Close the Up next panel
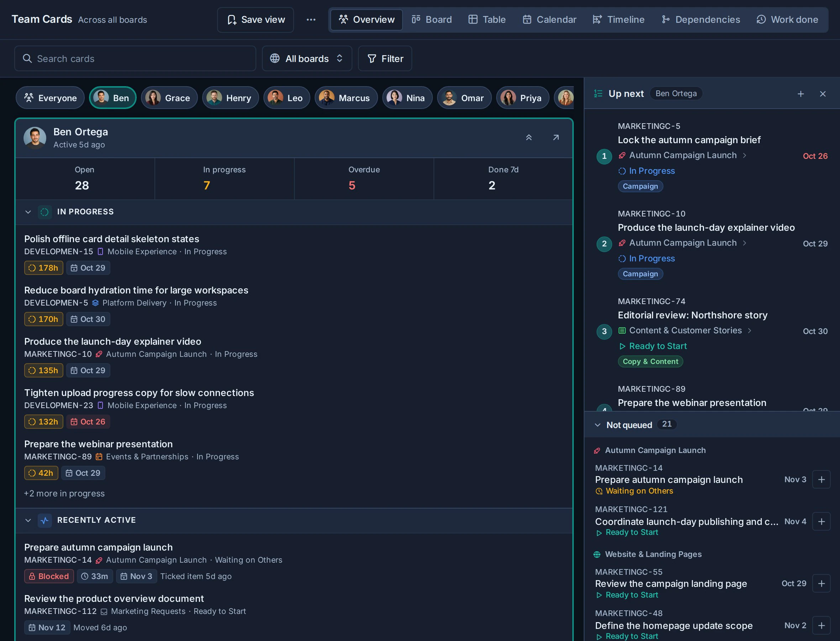Image resolution: width=840 pixels, height=641 pixels. [x=823, y=94]
